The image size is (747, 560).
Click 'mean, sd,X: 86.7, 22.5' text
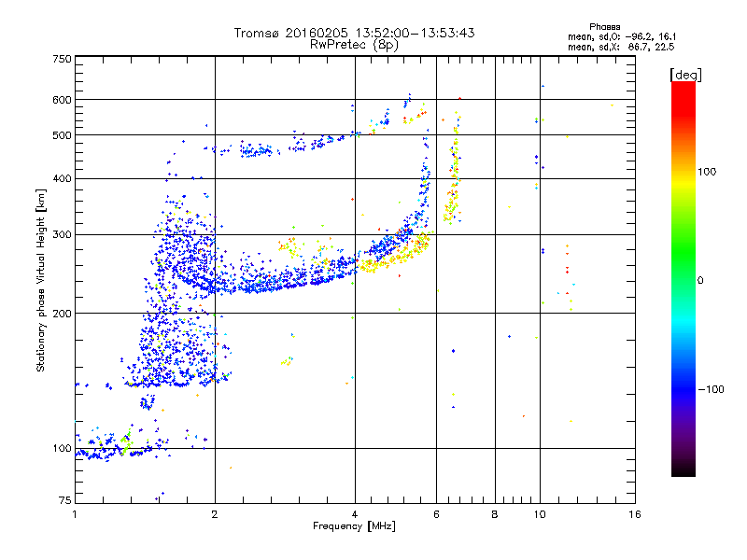[x=621, y=47]
